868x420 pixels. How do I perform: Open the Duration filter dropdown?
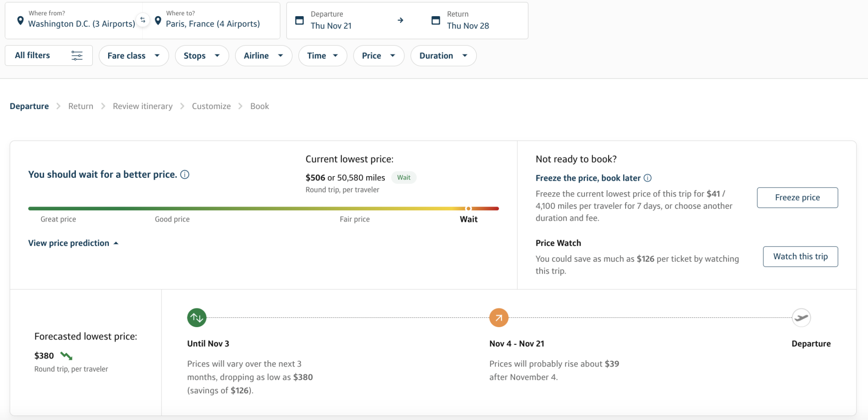point(443,56)
